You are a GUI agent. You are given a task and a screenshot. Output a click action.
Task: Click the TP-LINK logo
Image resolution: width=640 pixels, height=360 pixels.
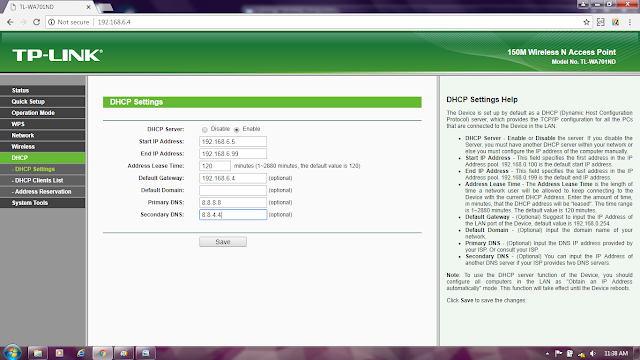57,55
